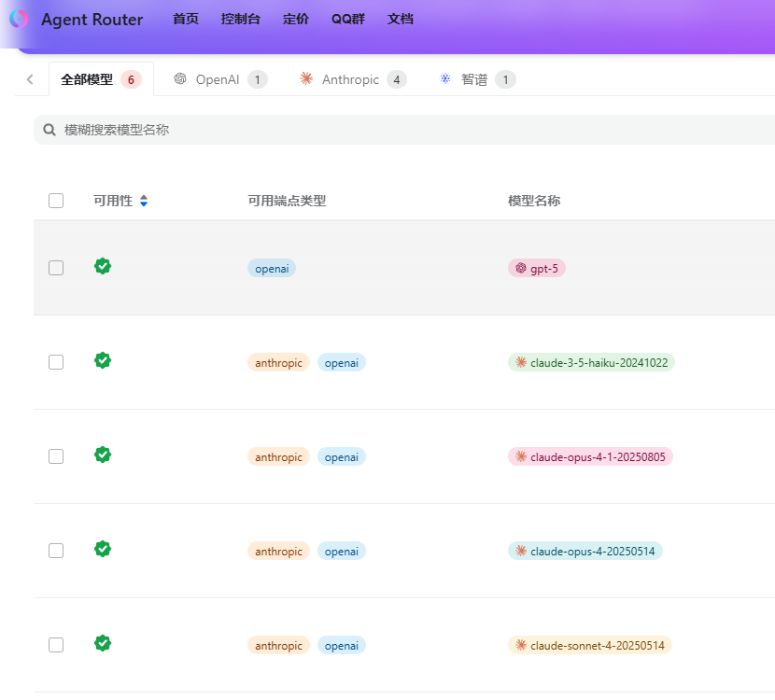Copy the gpt-5 model name tag
The height and width of the screenshot is (700, 775).
[x=537, y=268]
